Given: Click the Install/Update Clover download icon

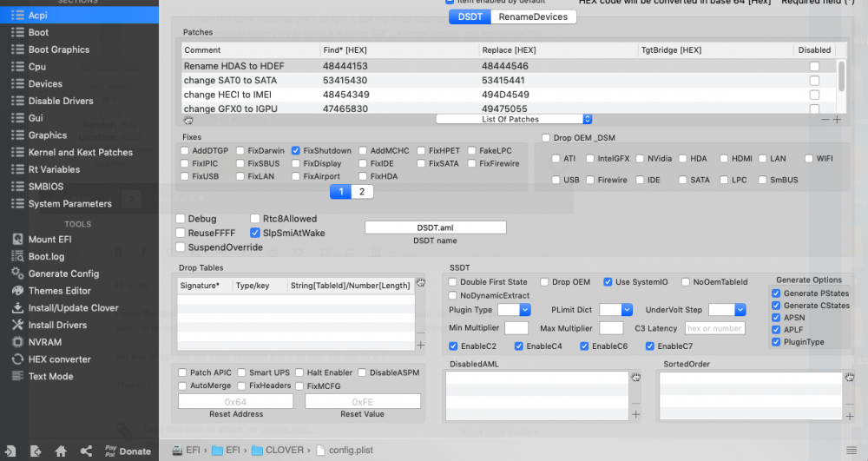Looking at the screenshot, I should point(17,307).
